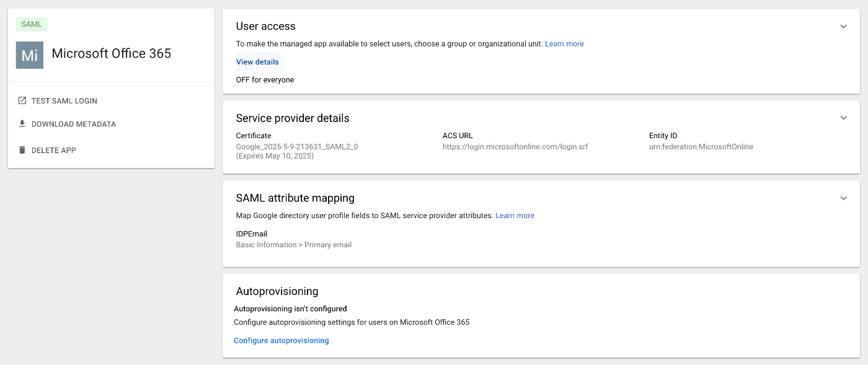Select DOWNLOAD METADATA action
The width and height of the screenshot is (868, 365).
(x=67, y=124)
